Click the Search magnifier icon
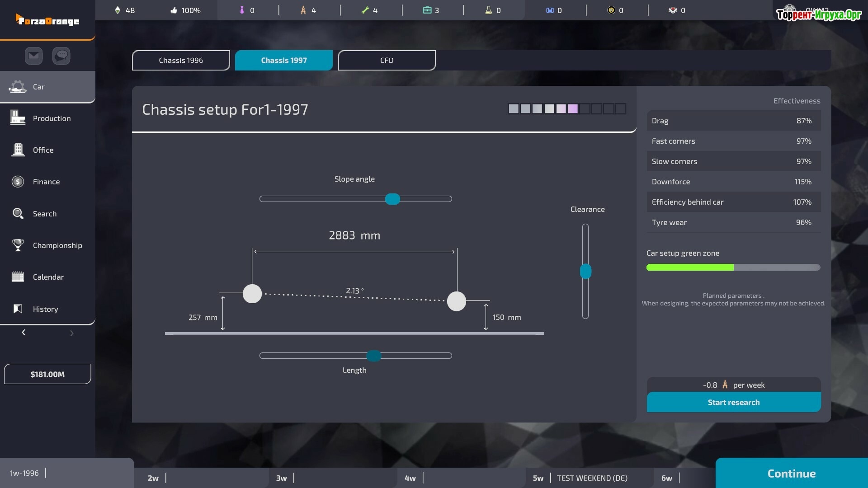Image resolution: width=868 pixels, height=488 pixels. (x=18, y=213)
